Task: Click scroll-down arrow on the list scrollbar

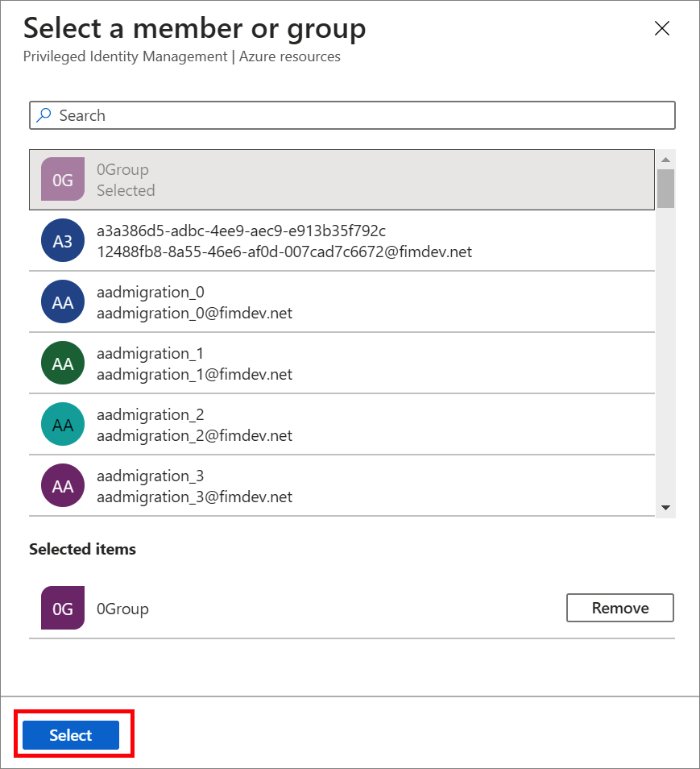Action: coord(667,508)
